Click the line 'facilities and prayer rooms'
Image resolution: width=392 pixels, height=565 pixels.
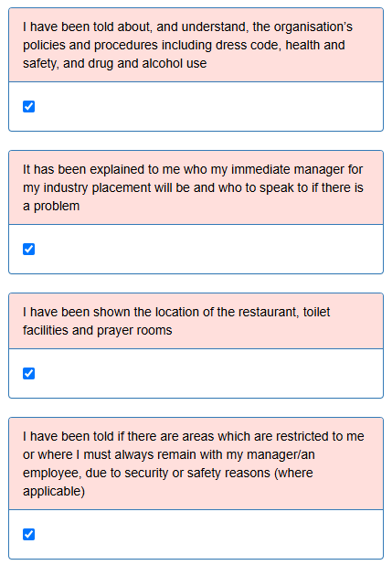(x=98, y=330)
